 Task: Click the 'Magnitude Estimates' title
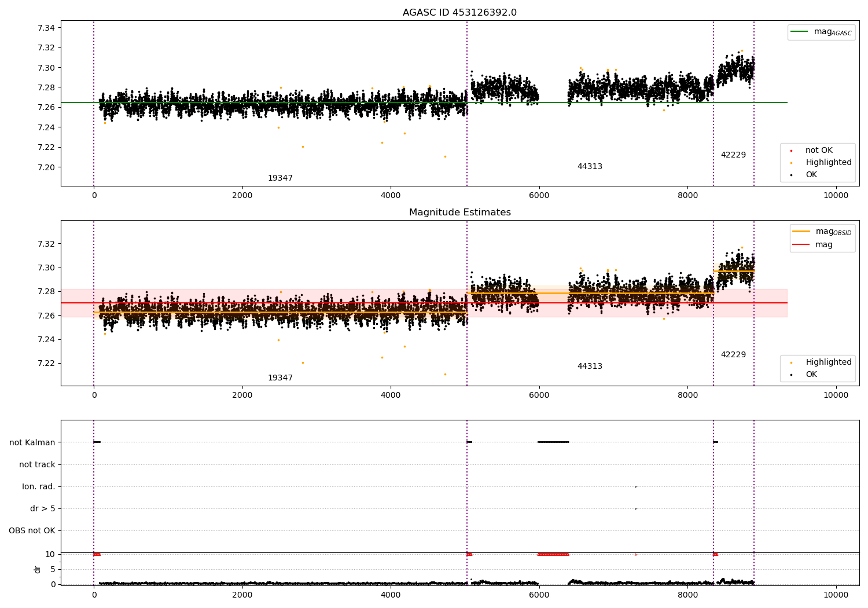pos(459,213)
